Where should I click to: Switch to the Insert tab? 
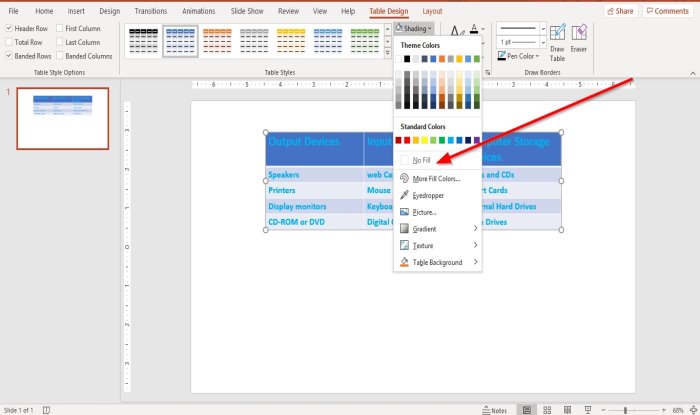[x=76, y=11]
